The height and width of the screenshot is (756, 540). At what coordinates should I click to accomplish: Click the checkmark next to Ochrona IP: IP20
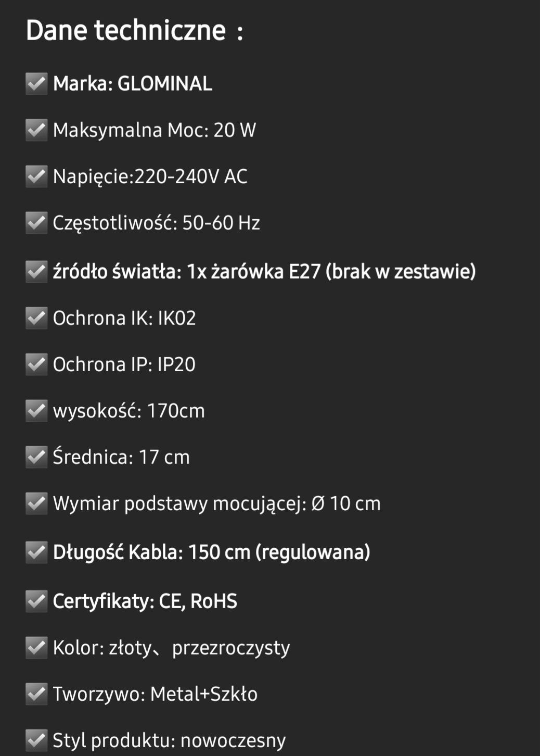click(x=36, y=364)
